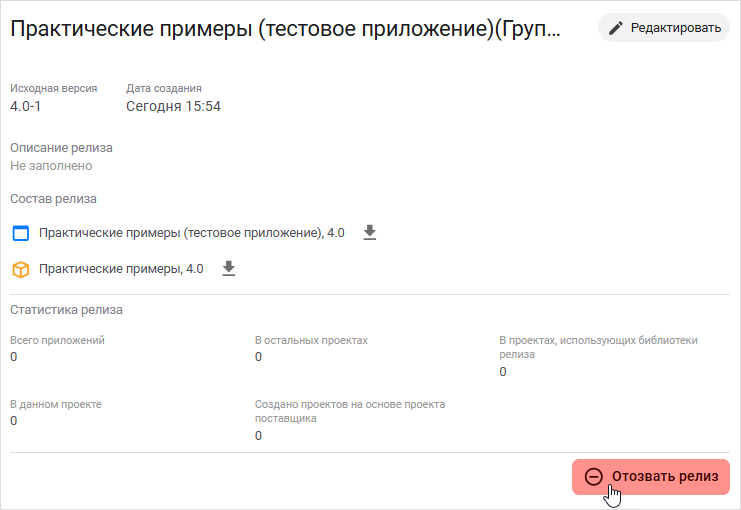Click the Всего приложений label
Screen dimensions: 741x510
coord(58,340)
